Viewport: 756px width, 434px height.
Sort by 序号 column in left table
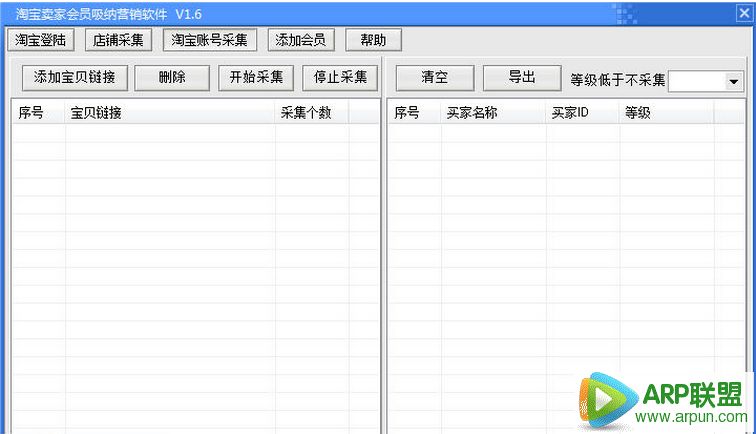click(39, 113)
